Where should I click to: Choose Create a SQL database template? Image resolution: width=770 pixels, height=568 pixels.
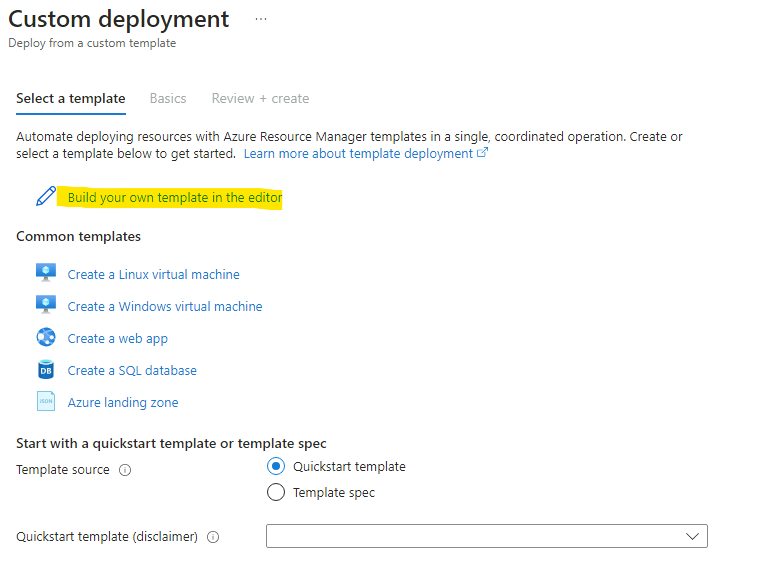[132, 371]
